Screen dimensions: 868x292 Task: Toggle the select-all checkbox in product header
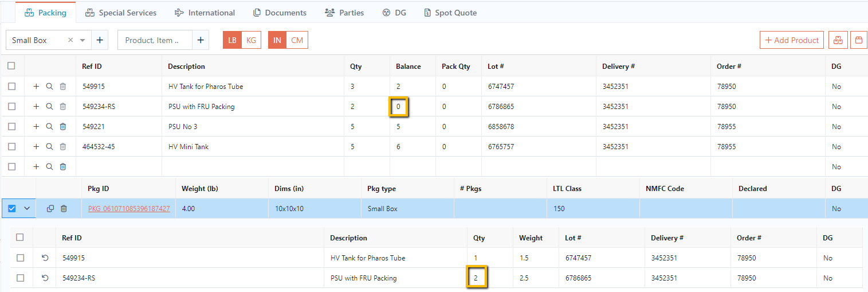tap(11, 66)
